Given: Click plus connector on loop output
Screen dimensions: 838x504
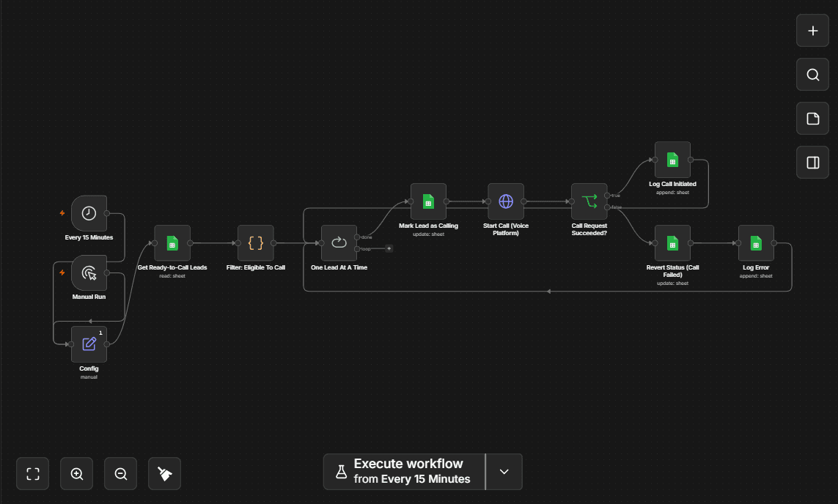Looking at the screenshot, I should coord(389,248).
